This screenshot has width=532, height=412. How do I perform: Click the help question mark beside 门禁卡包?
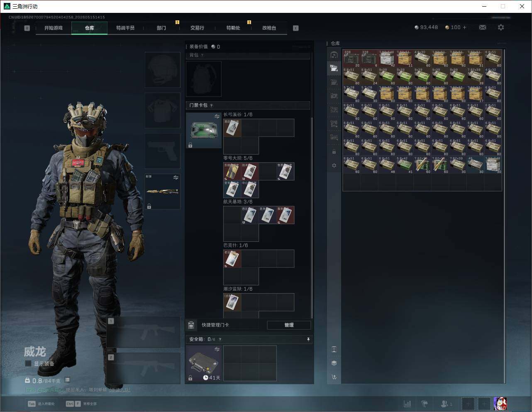[x=212, y=105]
